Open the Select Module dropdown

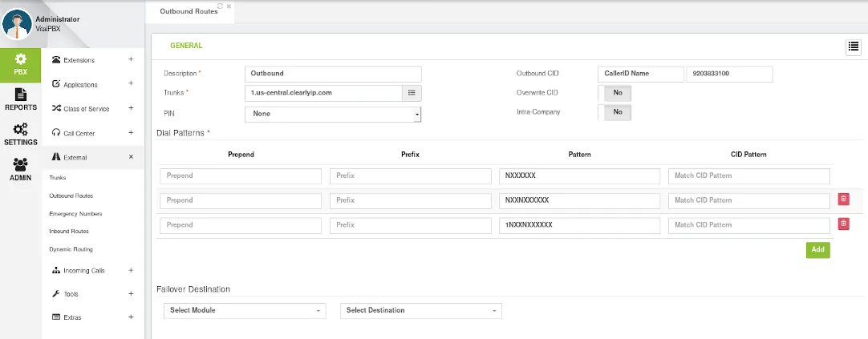(245, 310)
